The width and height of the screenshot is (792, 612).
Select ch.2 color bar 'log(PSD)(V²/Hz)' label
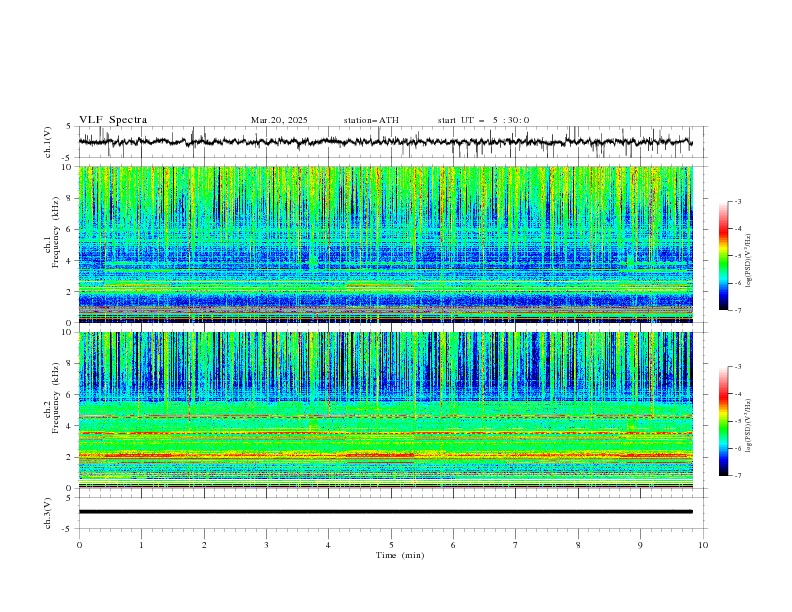click(749, 425)
